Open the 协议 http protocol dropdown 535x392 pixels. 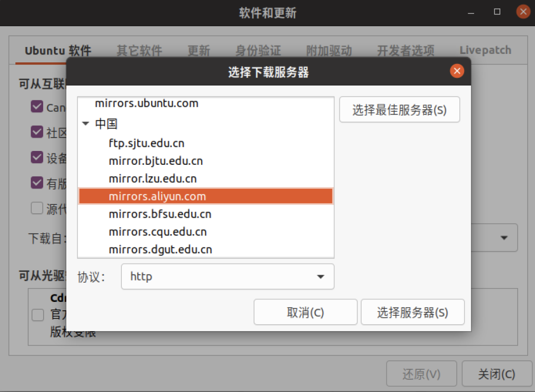click(227, 277)
